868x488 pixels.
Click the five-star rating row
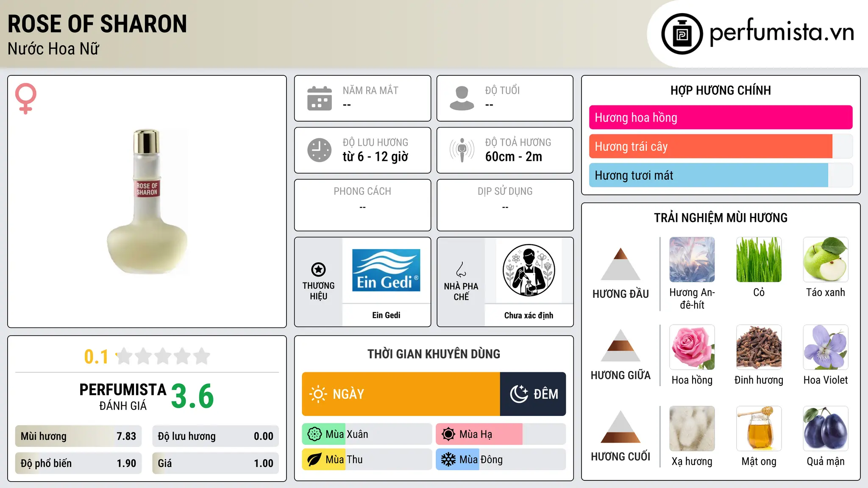tap(163, 356)
